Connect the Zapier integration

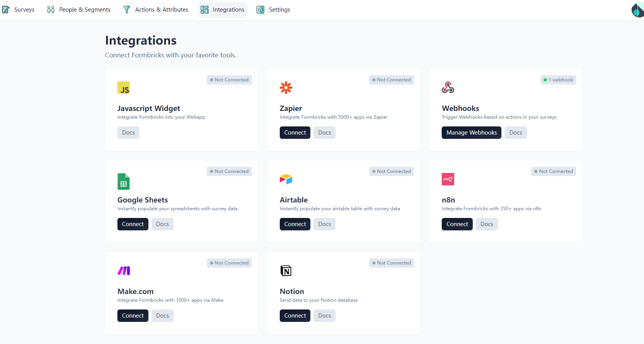(x=295, y=133)
